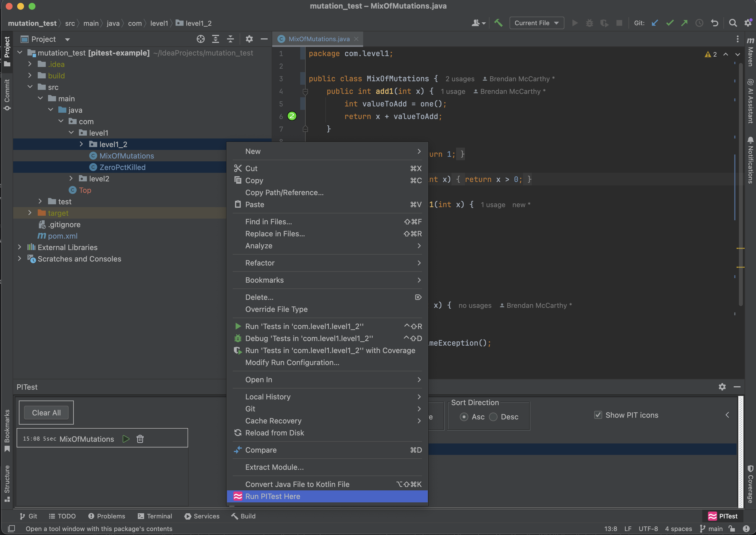Open the Terminal tool window
The width and height of the screenshot is (756, 535).
[x=155, y=516]
